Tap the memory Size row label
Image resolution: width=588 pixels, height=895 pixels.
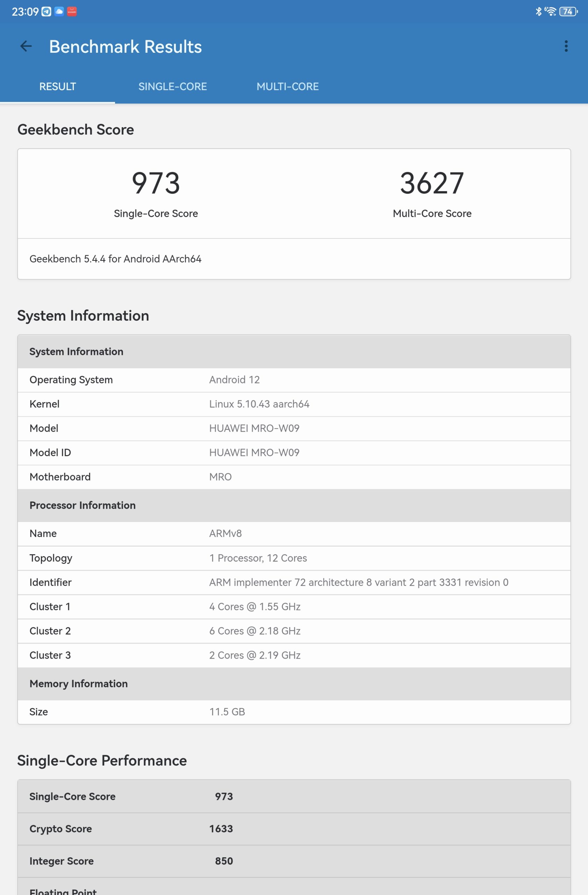[39, 711]
